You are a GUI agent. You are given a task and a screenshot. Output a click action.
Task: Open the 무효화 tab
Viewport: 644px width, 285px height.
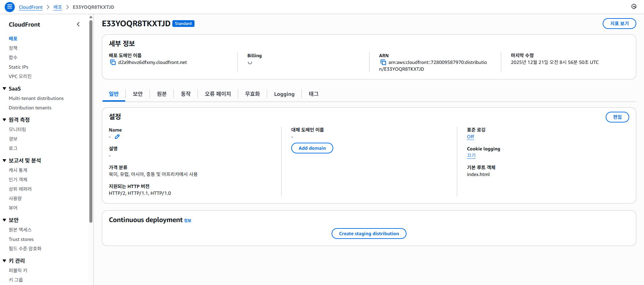click(252, 94)
